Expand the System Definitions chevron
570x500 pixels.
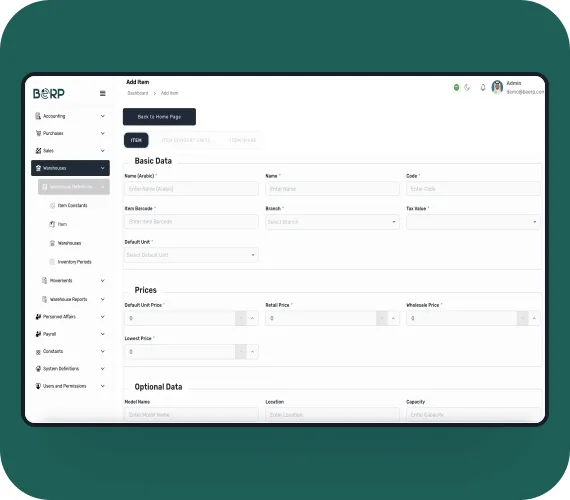103,369
